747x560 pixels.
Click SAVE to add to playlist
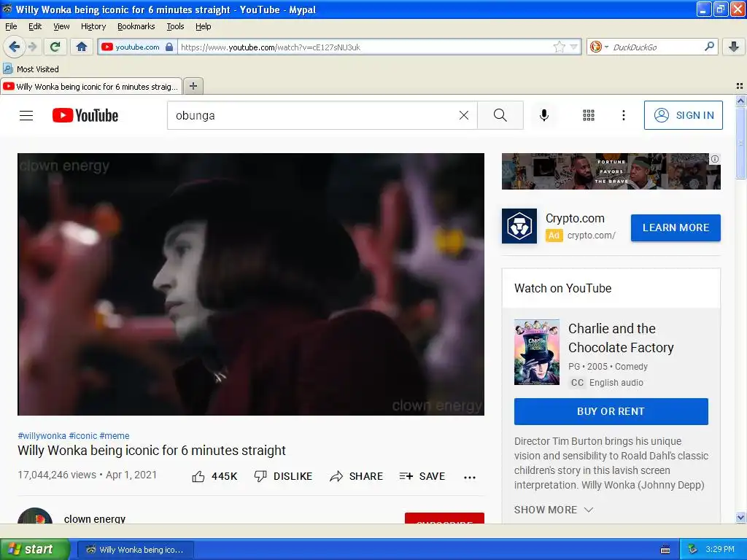point(422,476)
